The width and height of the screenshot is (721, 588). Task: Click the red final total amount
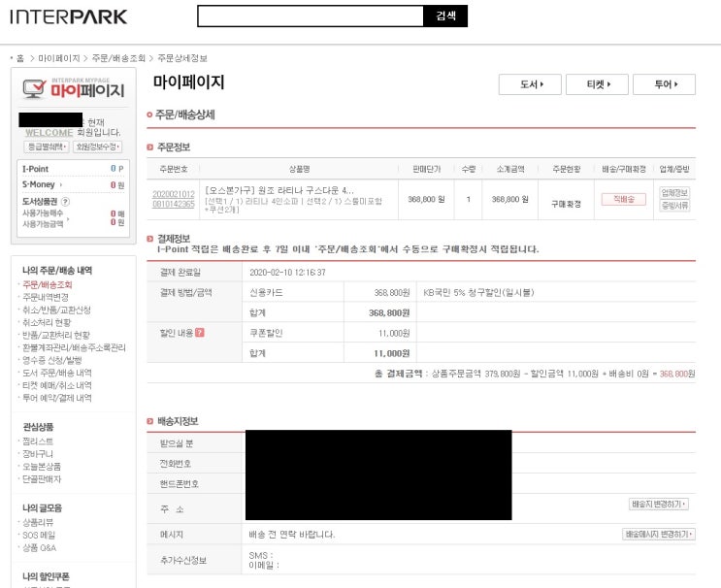677,374
